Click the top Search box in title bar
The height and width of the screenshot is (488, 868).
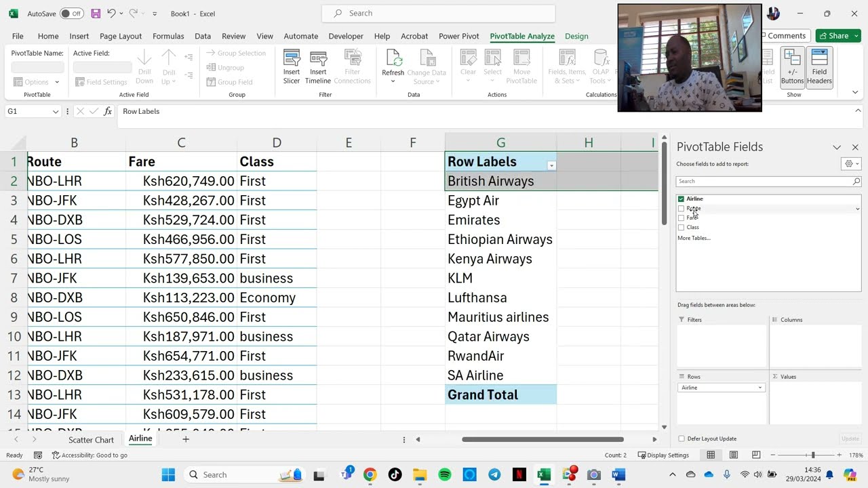point(437,13)
